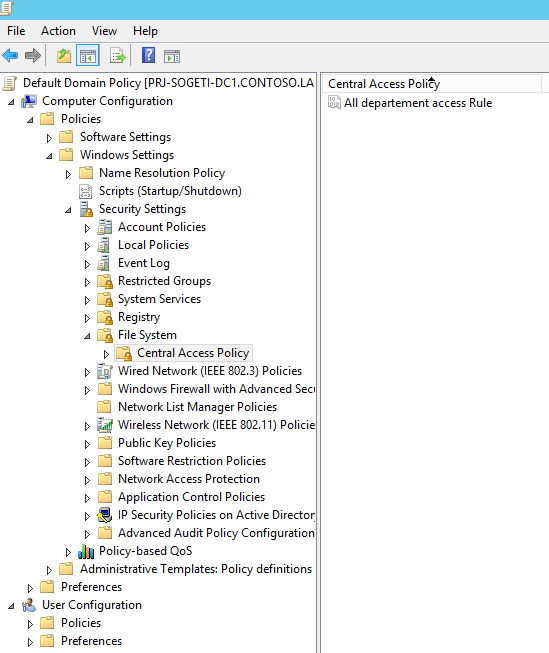Select the Policy-based QoS item
This screenshot has width=549, height=653.
point(145,551)
